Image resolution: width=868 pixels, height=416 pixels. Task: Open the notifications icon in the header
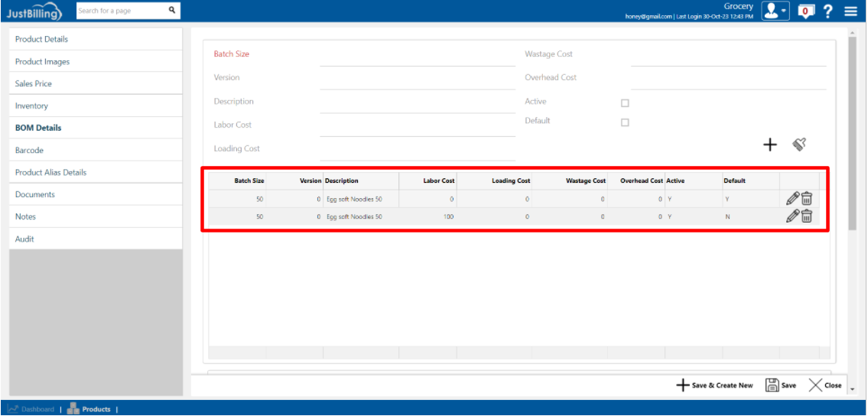[x=805, y=11]
